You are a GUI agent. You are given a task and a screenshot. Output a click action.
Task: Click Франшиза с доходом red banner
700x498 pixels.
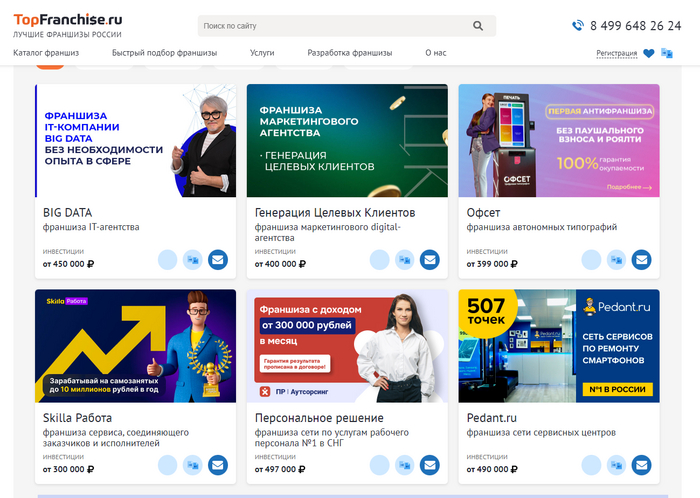click(347, 346)
